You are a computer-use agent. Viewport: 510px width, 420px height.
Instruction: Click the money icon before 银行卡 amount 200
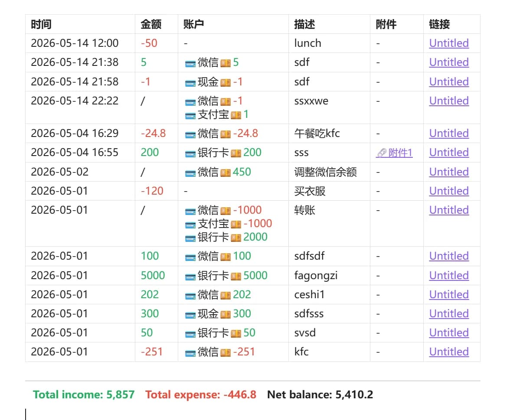236,153
